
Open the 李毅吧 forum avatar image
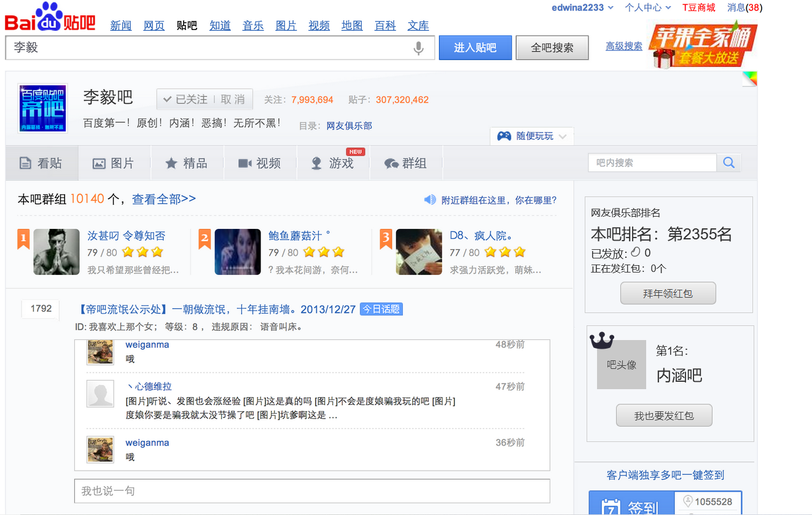point(42,109)
